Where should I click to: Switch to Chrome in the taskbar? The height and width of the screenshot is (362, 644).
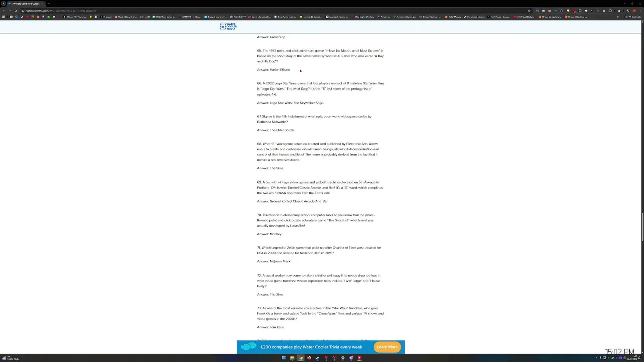[301, 358]
